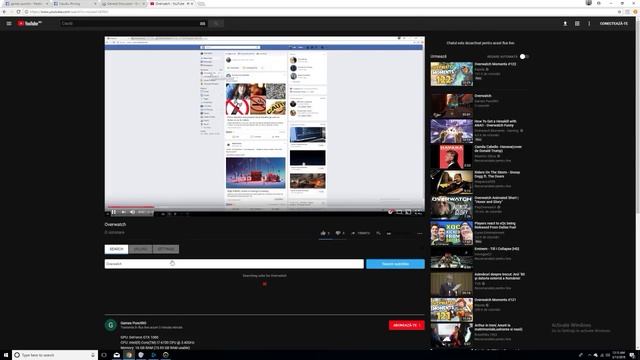
Task: Open the Mail app on taskbar
Action: [x=117, y=355]
